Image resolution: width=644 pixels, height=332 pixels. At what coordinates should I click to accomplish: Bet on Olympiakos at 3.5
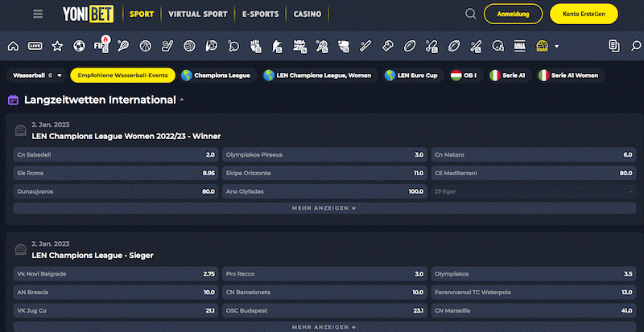tap(534, 274)
